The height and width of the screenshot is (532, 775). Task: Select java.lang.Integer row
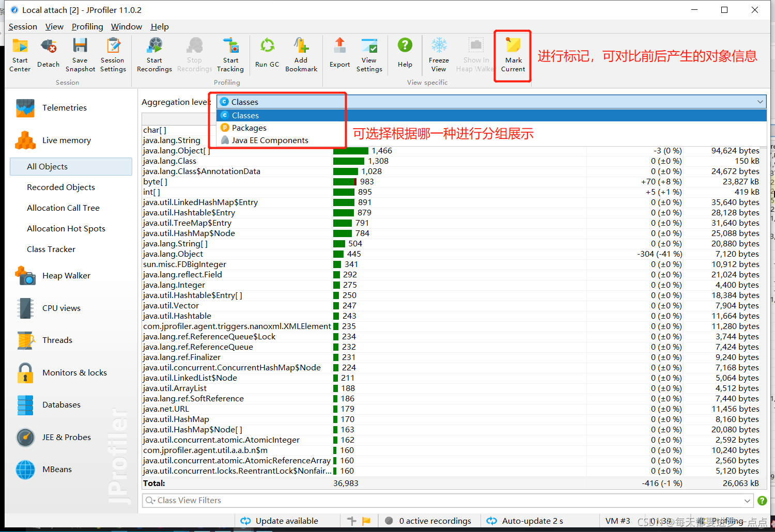click(x=454, y=285)
